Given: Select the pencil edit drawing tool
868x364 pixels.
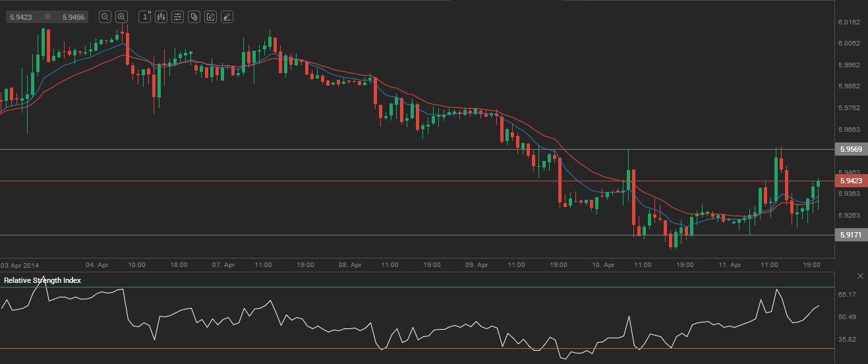Looking at the screenshot, I should [210, 17].
